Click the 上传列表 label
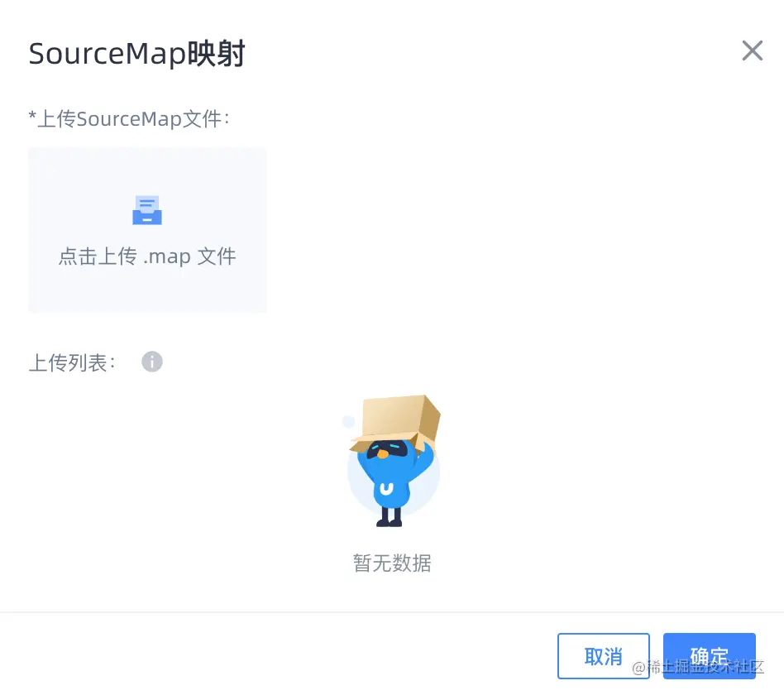 (72, 362)
